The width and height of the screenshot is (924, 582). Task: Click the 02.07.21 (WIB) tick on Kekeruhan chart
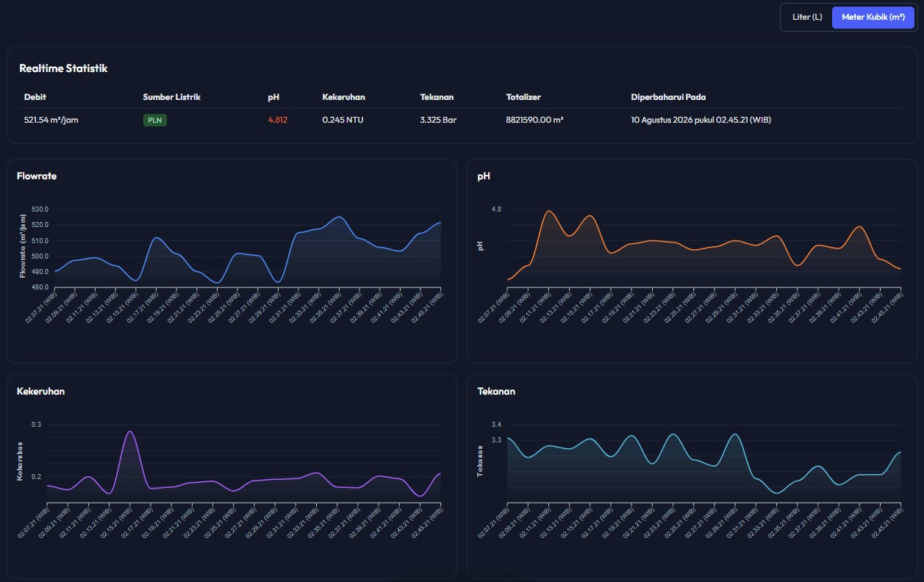point(34,524)
